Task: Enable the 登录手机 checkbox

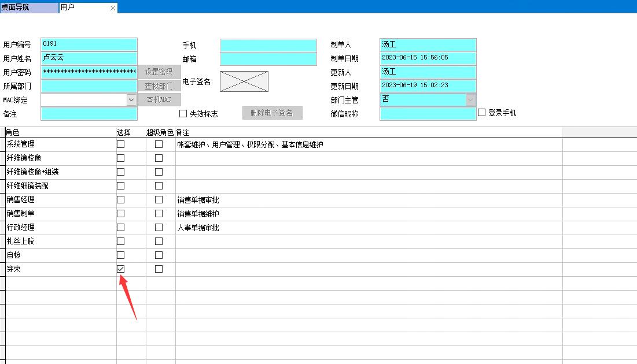Action: point(481,113)
